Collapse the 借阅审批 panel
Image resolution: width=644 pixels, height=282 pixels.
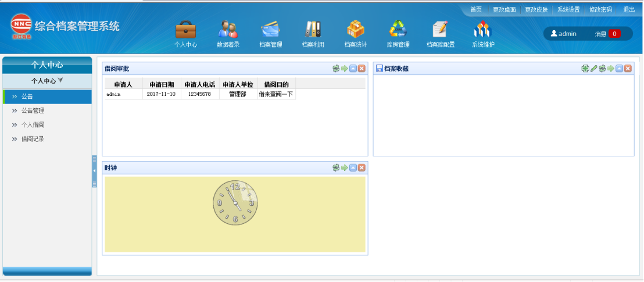(353, 69)
